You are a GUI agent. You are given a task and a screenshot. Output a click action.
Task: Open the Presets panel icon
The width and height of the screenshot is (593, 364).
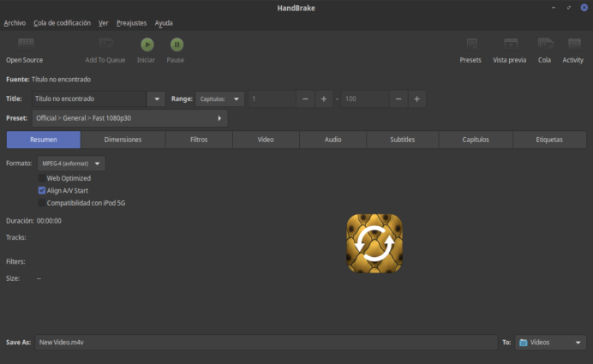coord(471,44)
